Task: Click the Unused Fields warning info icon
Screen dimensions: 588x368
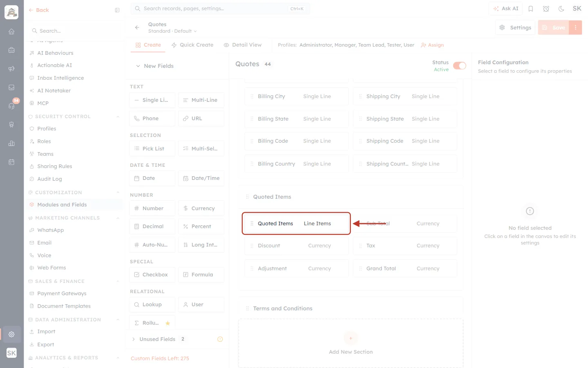Action: 220,339
